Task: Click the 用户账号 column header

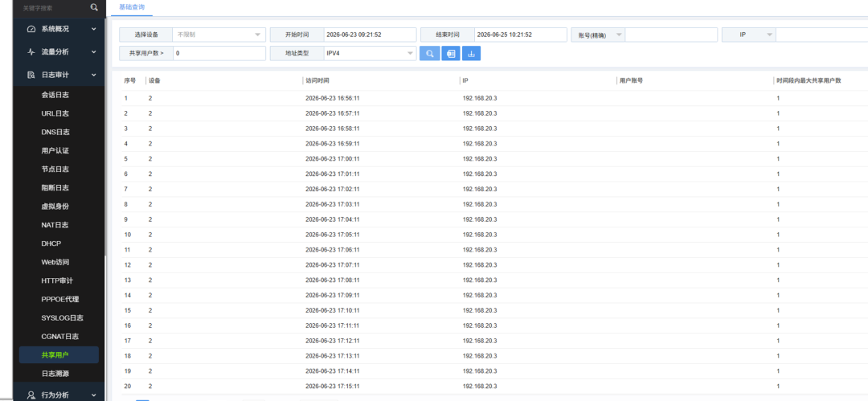Action: click(x=631, y=81)
